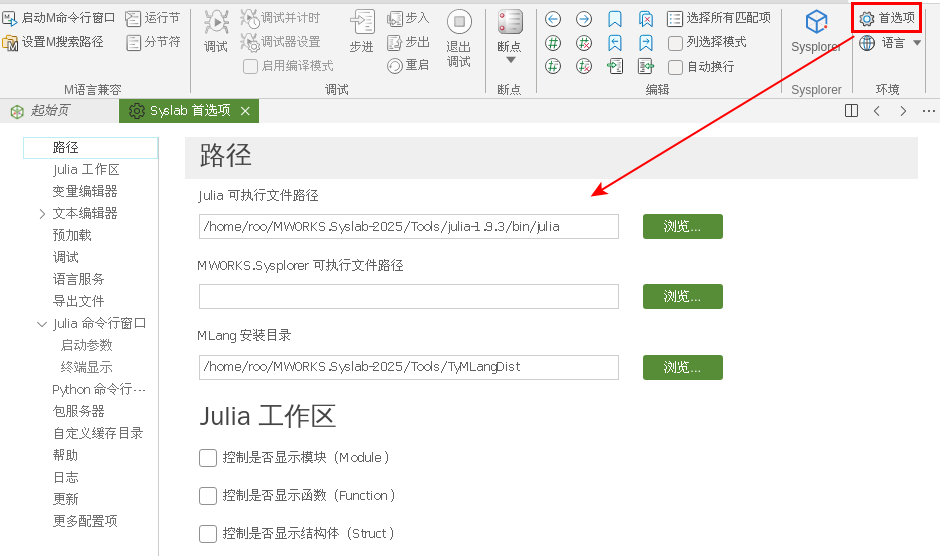Click the navigate back arrow icon

click(x=553, y=19)
